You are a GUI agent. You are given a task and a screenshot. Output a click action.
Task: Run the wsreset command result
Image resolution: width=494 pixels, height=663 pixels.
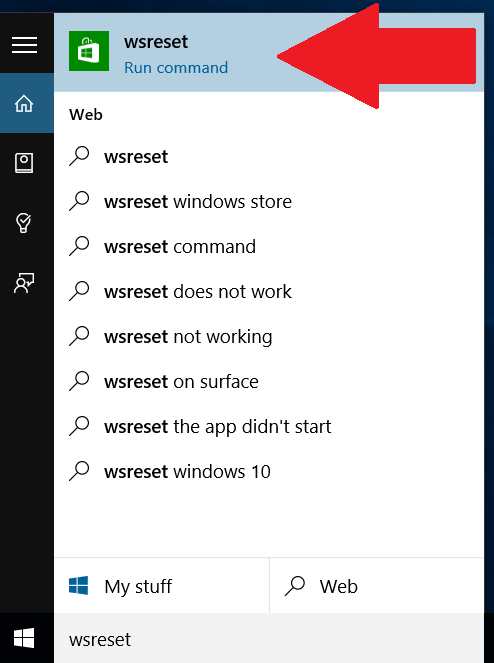pos(269,52)
